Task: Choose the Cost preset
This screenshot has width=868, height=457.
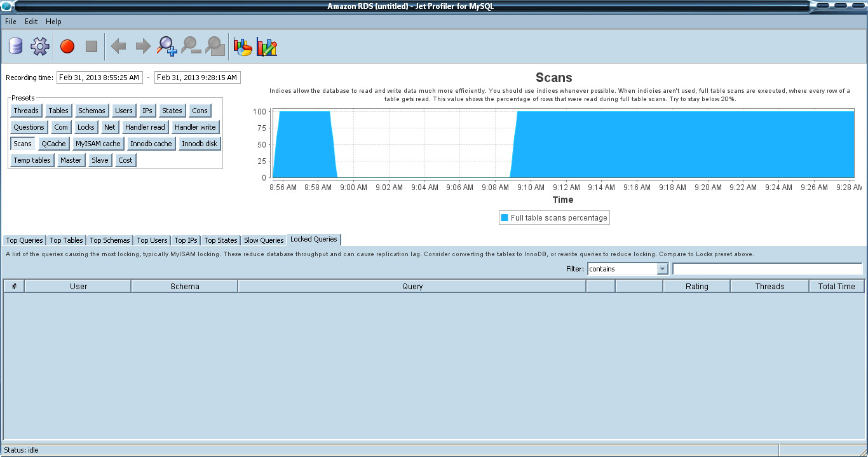Action: coord(126,160)
